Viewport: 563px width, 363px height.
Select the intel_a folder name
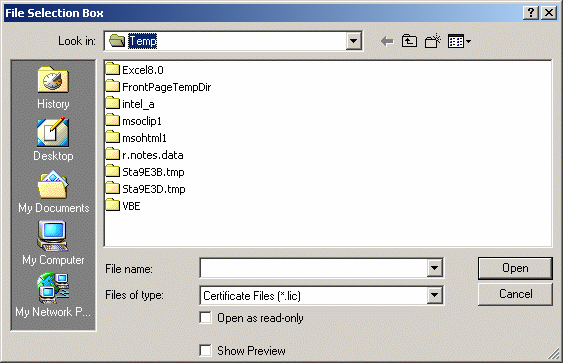(x=138, y=104)
